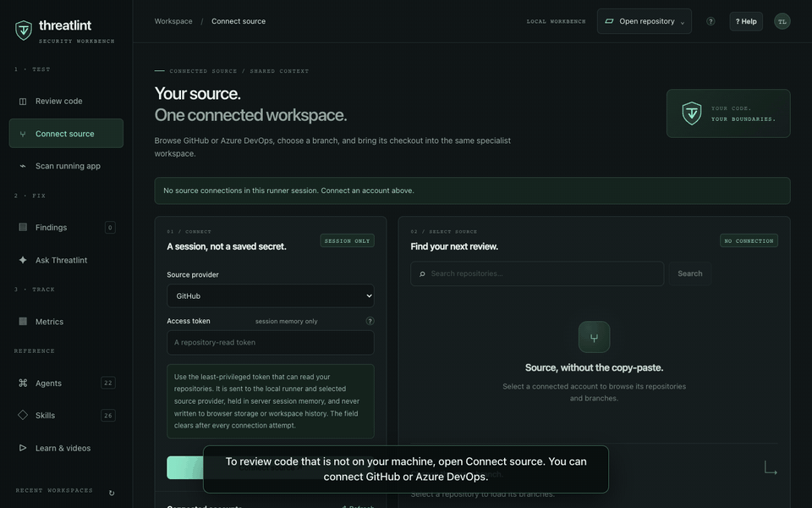Open Scan running app
The height and width of the screenshot is (508, 812).
point(66,166)
